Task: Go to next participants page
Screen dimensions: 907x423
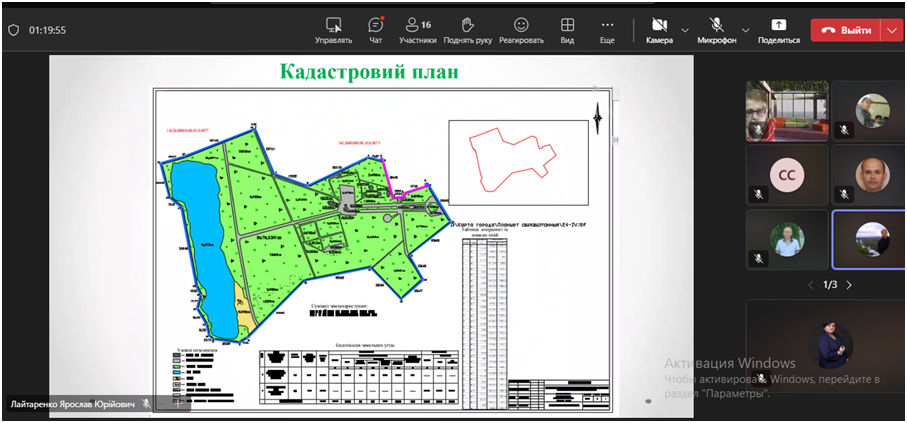Action: click(x=849, y=285)
